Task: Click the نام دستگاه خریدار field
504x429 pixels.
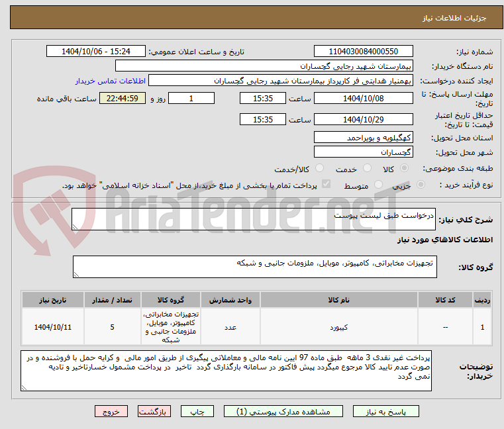Action: (x=264, y=66)
